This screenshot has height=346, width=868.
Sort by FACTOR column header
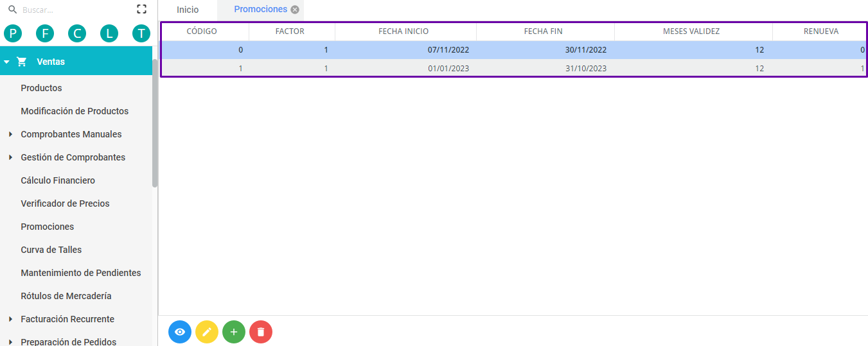point(290,31)
